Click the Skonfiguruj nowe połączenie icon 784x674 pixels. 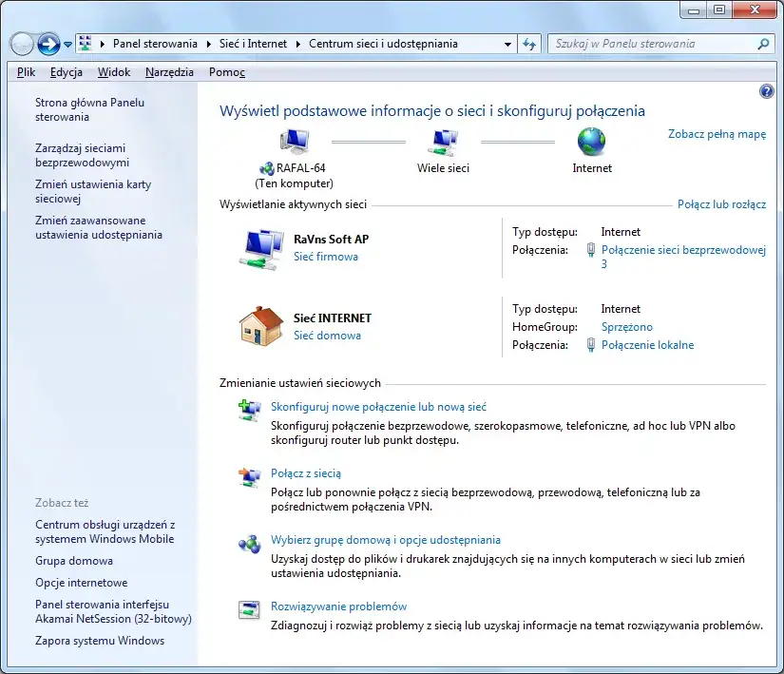(x=248, y=411)
